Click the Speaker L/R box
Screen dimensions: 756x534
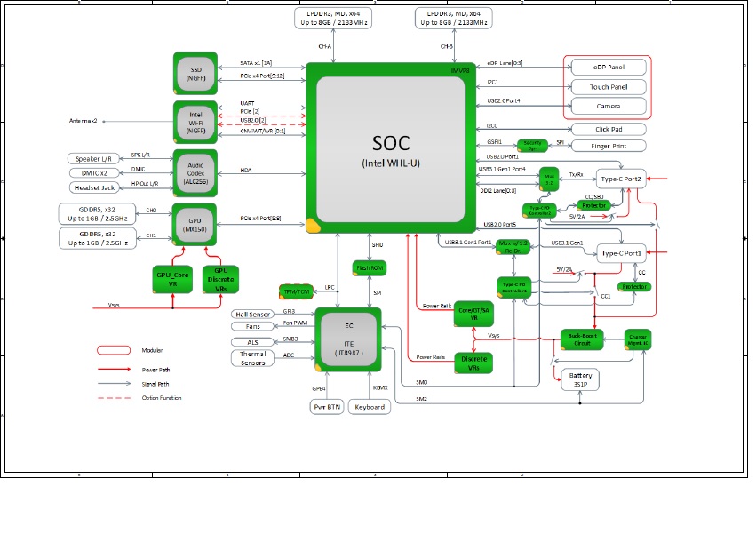pos(93,159)
